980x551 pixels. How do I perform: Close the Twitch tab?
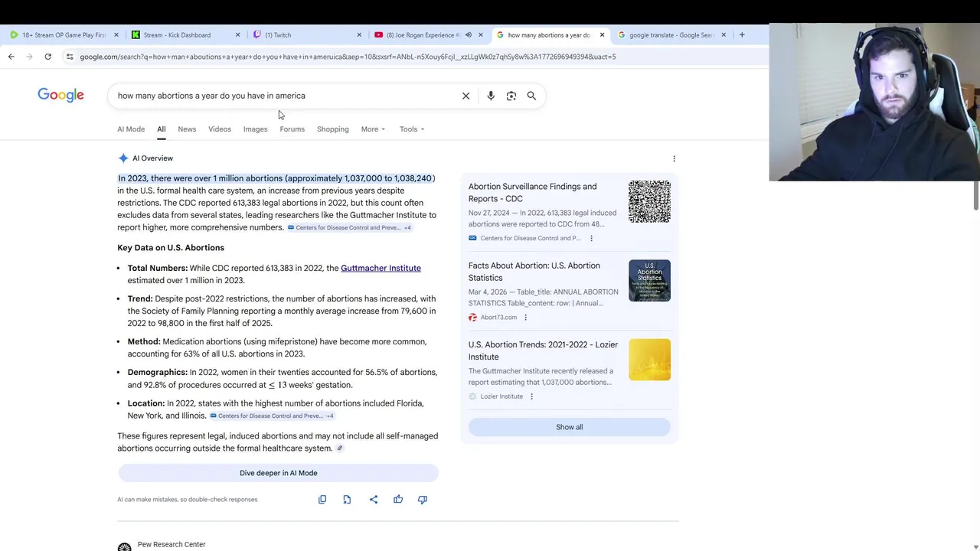359,34
